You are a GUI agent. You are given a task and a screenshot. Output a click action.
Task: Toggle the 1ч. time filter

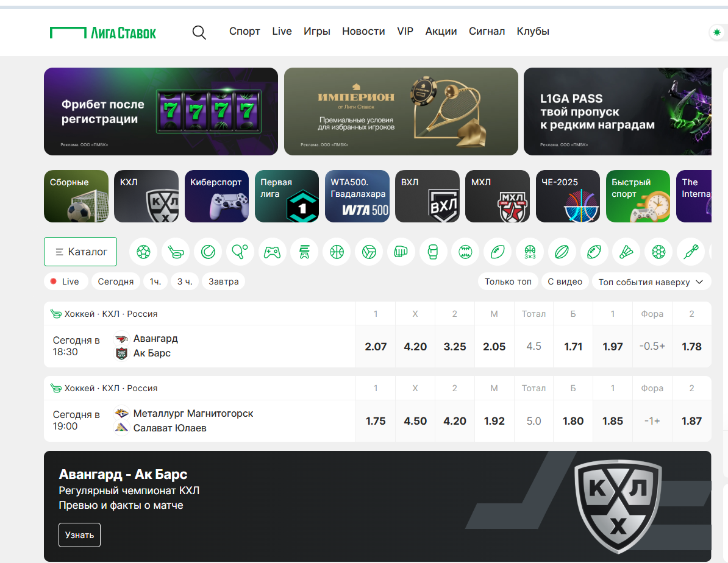[x=155, y=281]
